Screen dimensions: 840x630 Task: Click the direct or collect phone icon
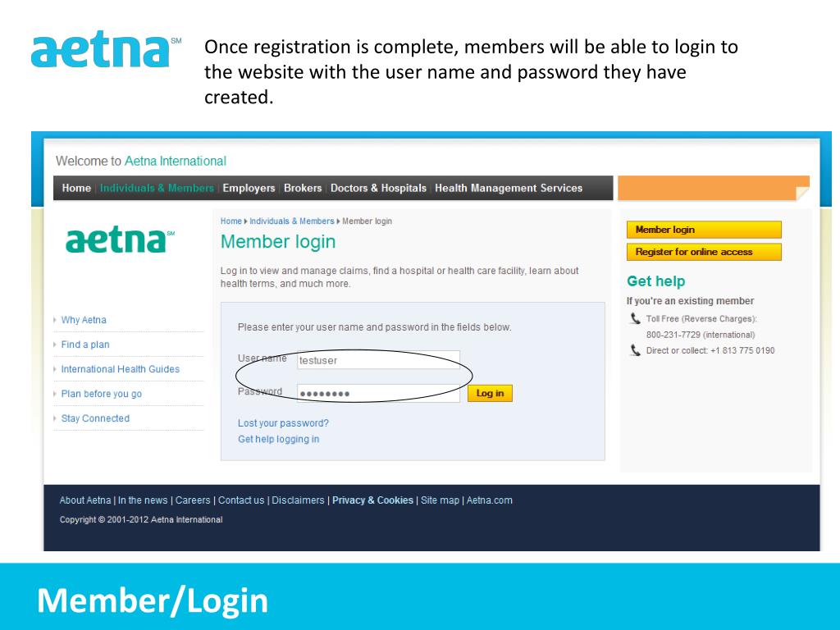[635, 350]
